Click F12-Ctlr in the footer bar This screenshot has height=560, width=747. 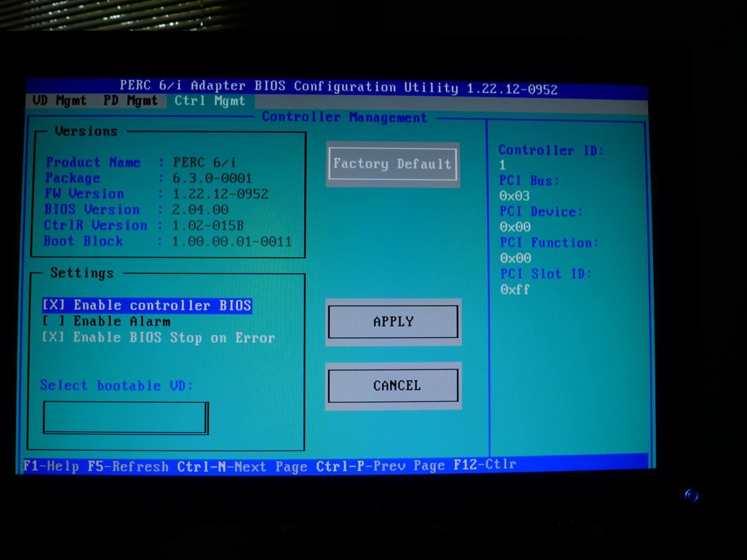(485, 464)
